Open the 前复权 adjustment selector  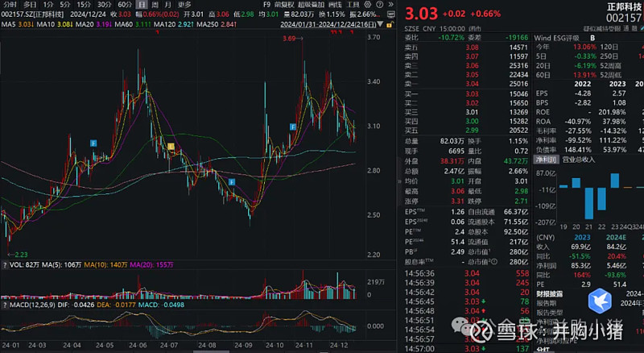[x=284, y=5]
